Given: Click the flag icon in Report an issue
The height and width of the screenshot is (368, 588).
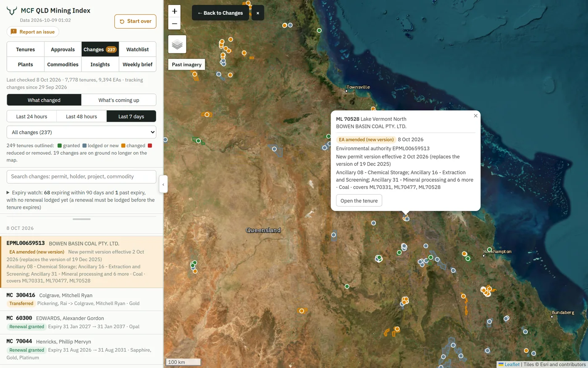Looking at the screenshot, I should (x=13, y=32).
